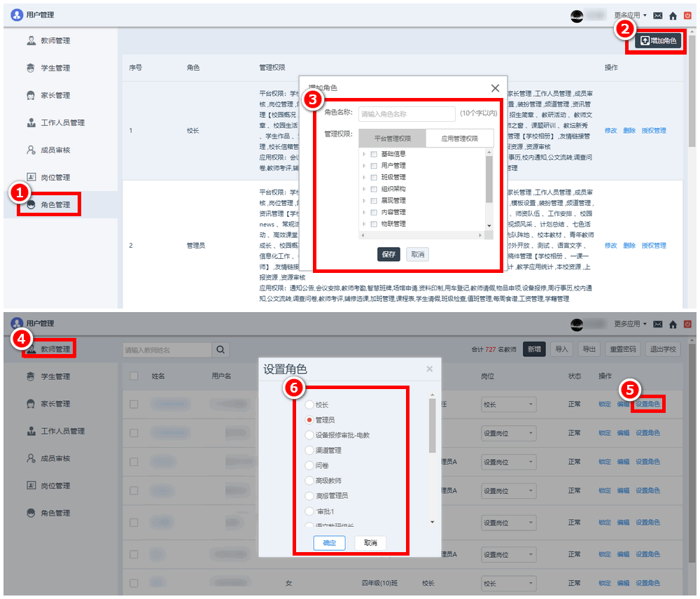This screenshot has width=700, height=599.
Task: Expand the 内容管理 tree node arrow
Action: click(364, 213)
